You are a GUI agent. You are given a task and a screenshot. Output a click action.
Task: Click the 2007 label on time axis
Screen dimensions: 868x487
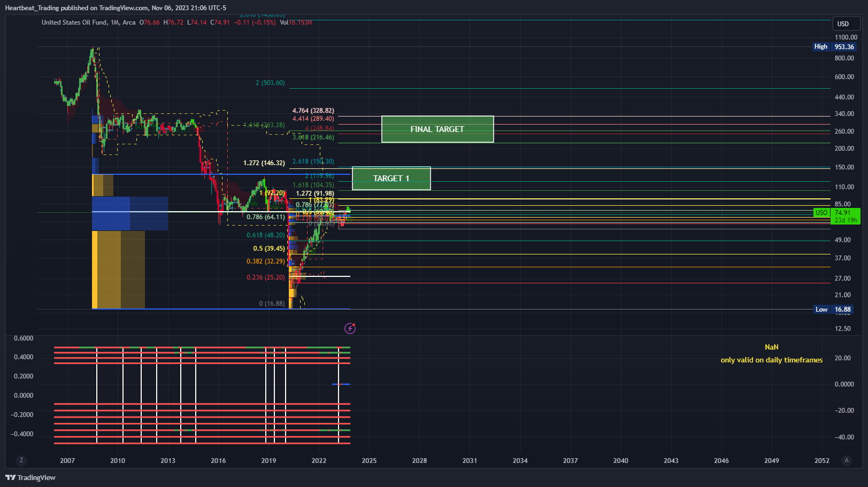click(x=67, y=461)
